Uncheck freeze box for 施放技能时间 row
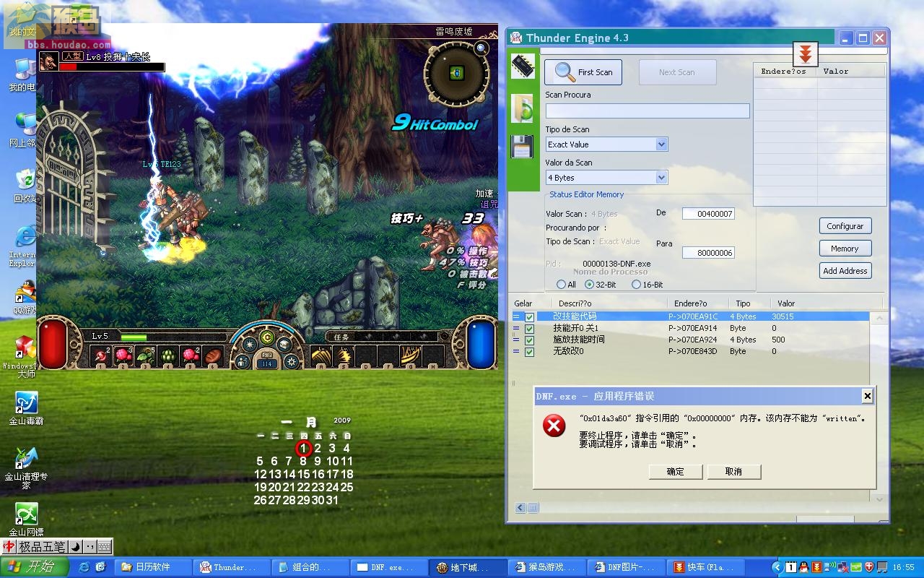 (529, 340)
